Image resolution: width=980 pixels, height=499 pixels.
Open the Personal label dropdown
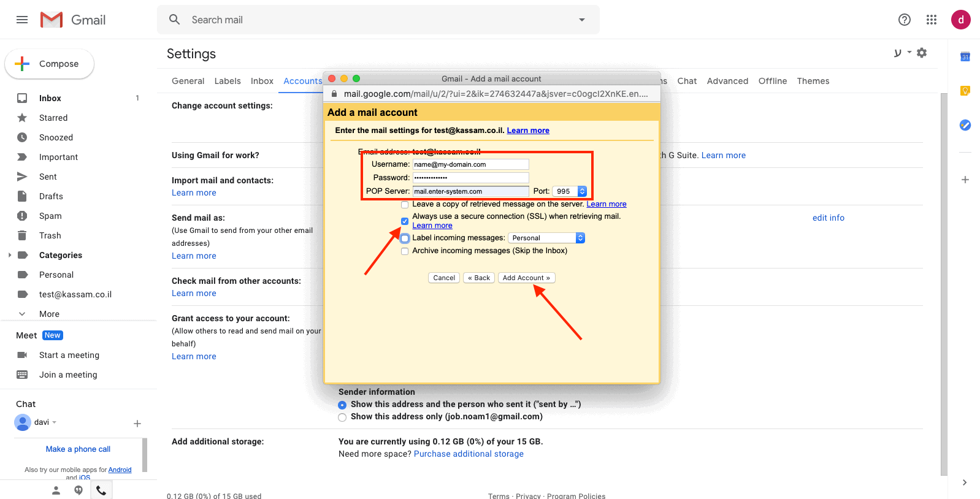(x=546, y=238)
